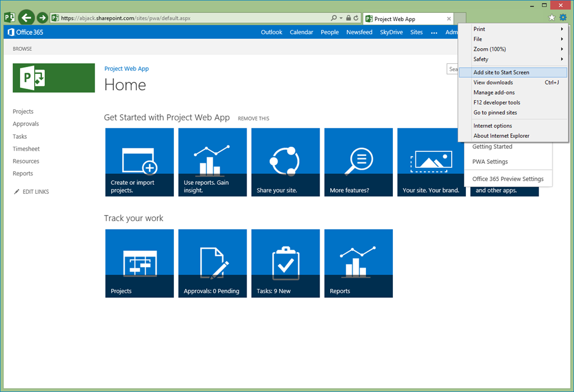This screenshot has width=574, height=392.
Task: Expand the Safety submenu
Action: pyautogui.click(x=513, y=59)
